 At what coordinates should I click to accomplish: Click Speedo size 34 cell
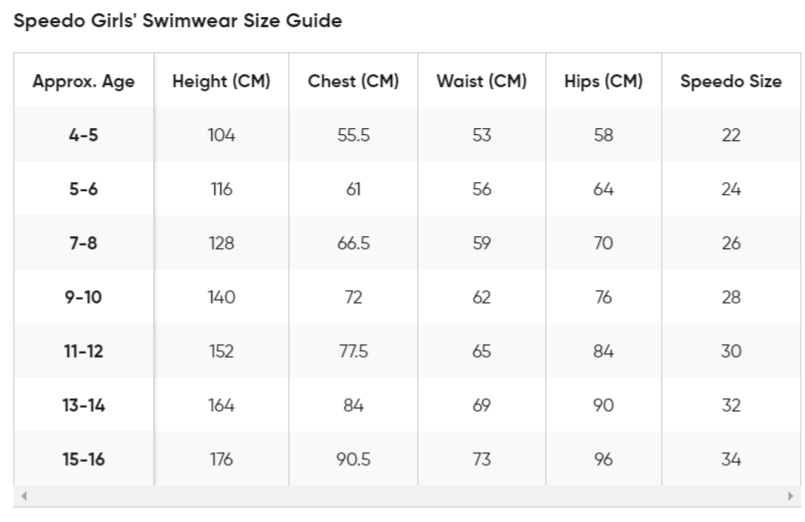731,459
